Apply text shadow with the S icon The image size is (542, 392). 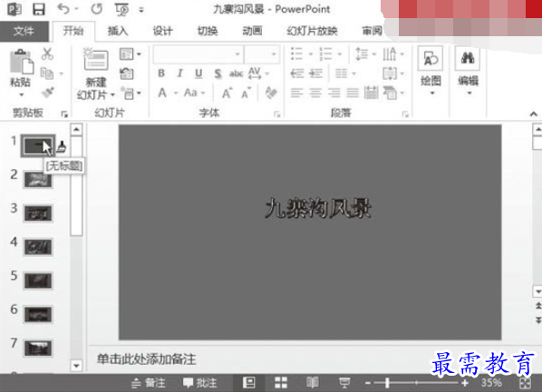tap(218, 73)
